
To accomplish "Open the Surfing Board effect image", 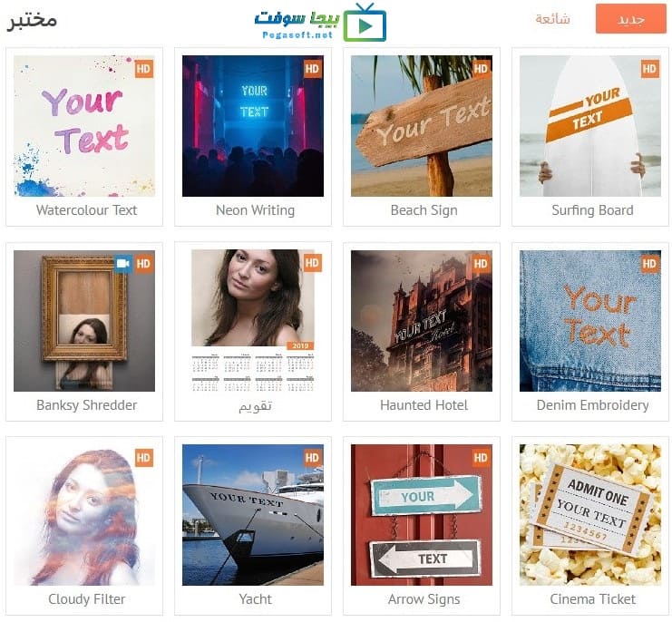I will [x=590, y=126].
